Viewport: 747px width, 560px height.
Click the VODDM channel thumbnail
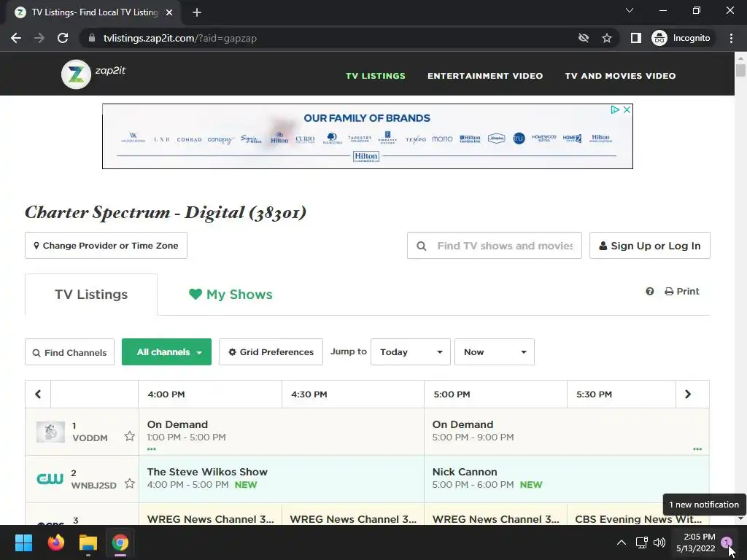click(x=50, y=432)
